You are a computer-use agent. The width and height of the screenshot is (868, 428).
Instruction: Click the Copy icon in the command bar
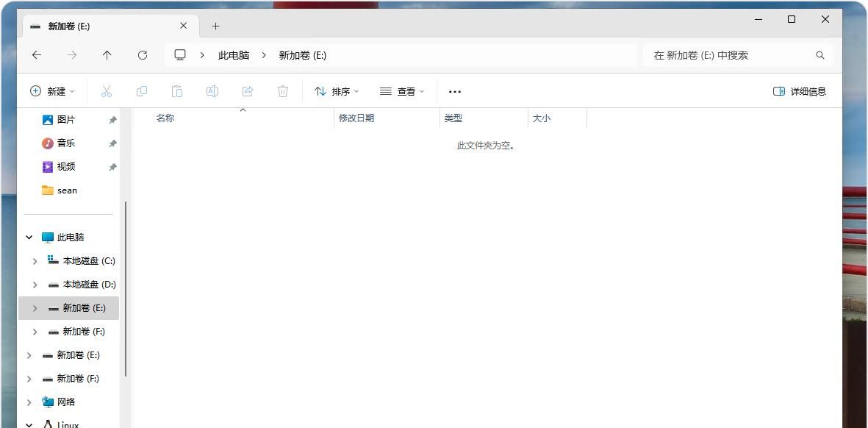141,90
